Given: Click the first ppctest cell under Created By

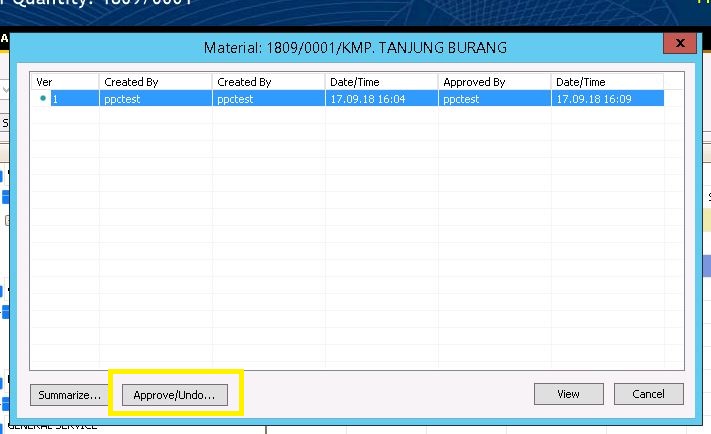Looking at the screenshot, I should click(122, 99).
